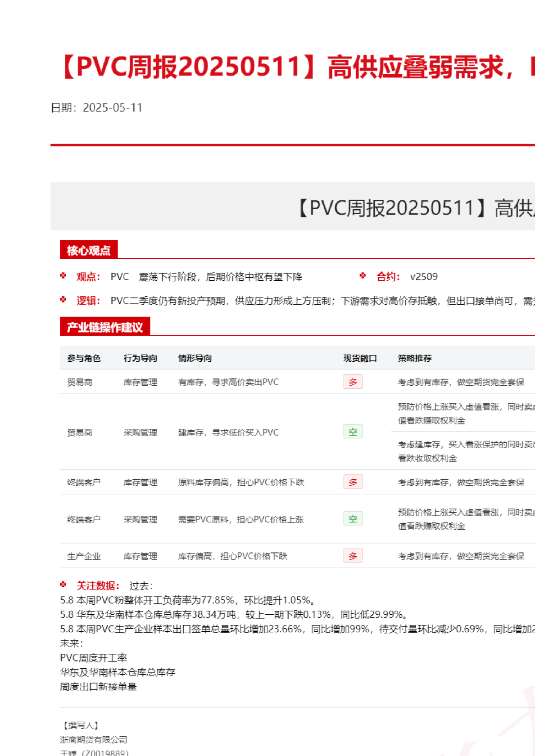Screen dimensions: 535x756
Task: Select the 核心观点 section tab
Action: [x=89, y=250]
